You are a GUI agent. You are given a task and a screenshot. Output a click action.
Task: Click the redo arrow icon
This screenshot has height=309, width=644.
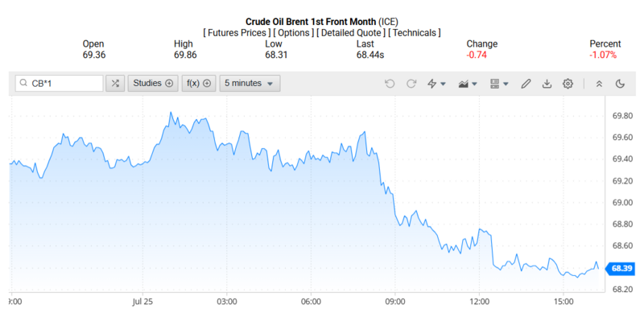pos(411,84)
